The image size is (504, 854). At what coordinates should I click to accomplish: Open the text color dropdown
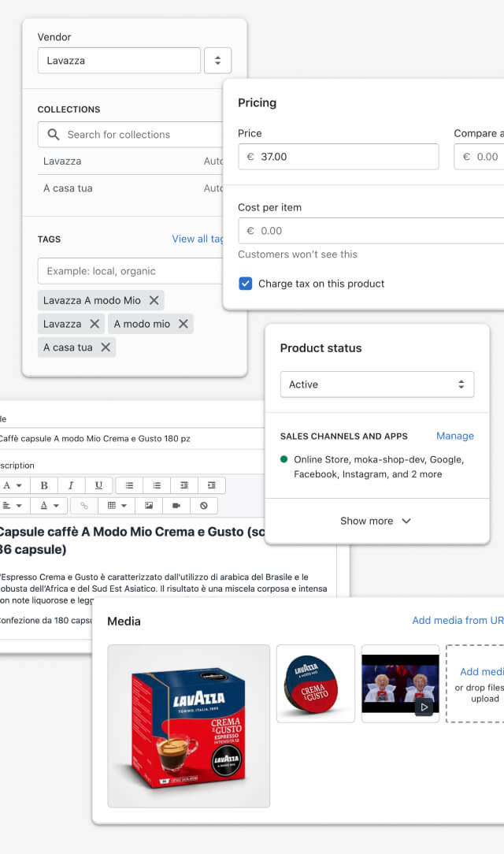pos(49,506)
